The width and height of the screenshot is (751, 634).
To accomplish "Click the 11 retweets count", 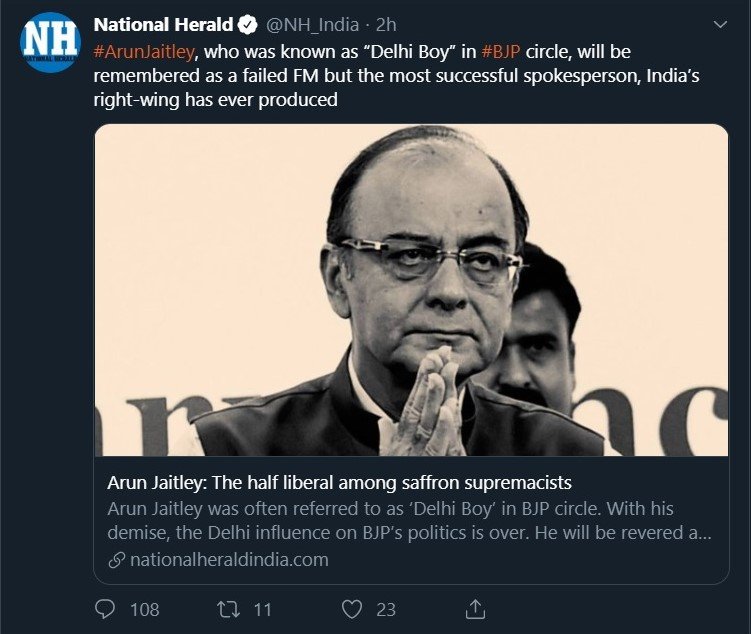I will tap(263, 608).
